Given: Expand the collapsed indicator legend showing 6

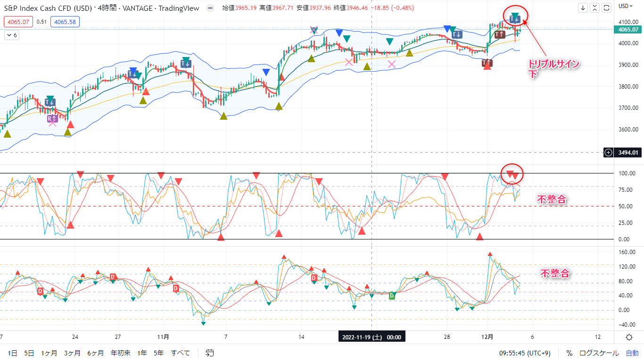Looking at the screenshot, I should (12, 35).
